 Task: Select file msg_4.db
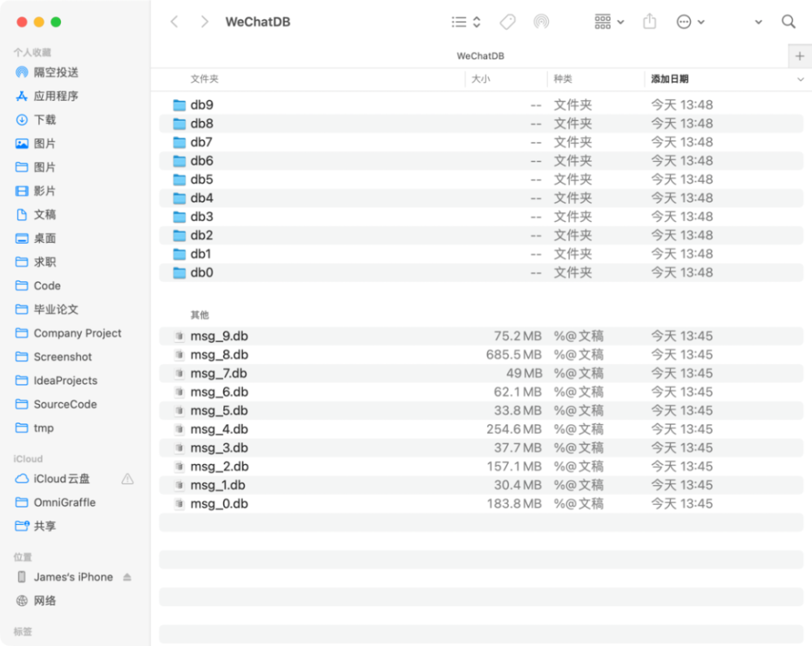point(481,430)
